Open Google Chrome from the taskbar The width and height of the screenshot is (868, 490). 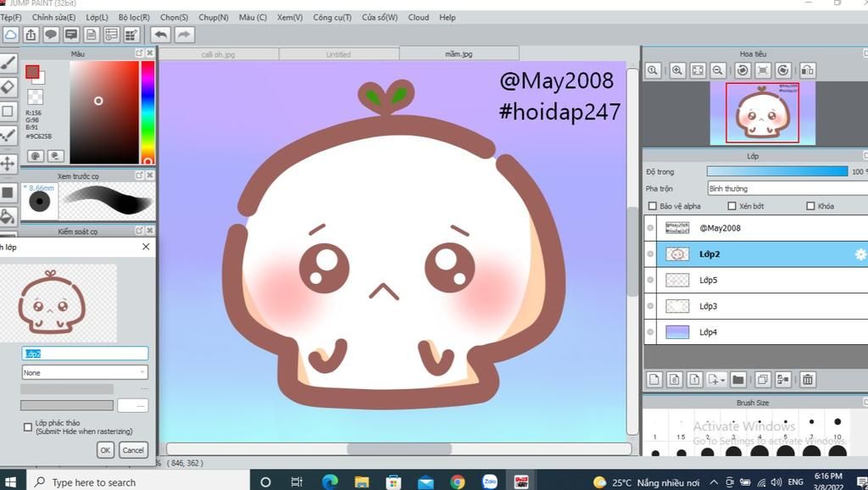coord(457,482)
